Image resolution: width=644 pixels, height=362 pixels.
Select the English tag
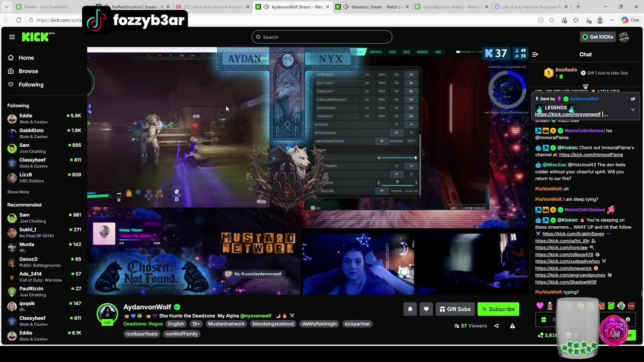tap(176, 324)
